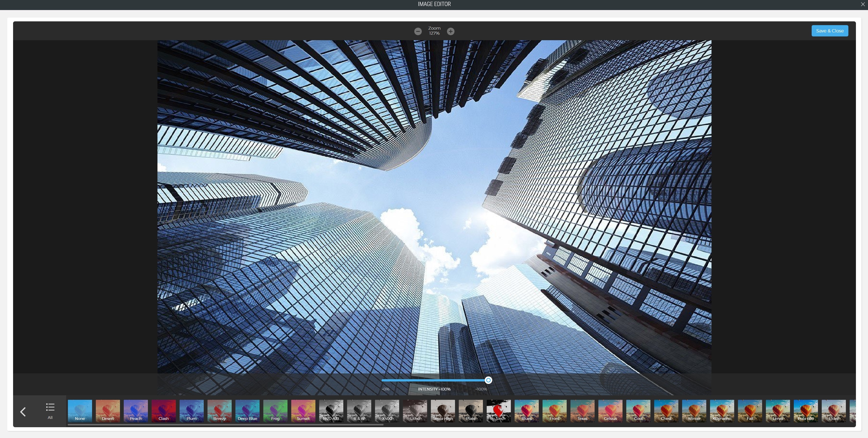Image resolution: width=868 pixels, height=438 pixels.
Task: Apply the Desert filter
Action: (x=107, y=411)
